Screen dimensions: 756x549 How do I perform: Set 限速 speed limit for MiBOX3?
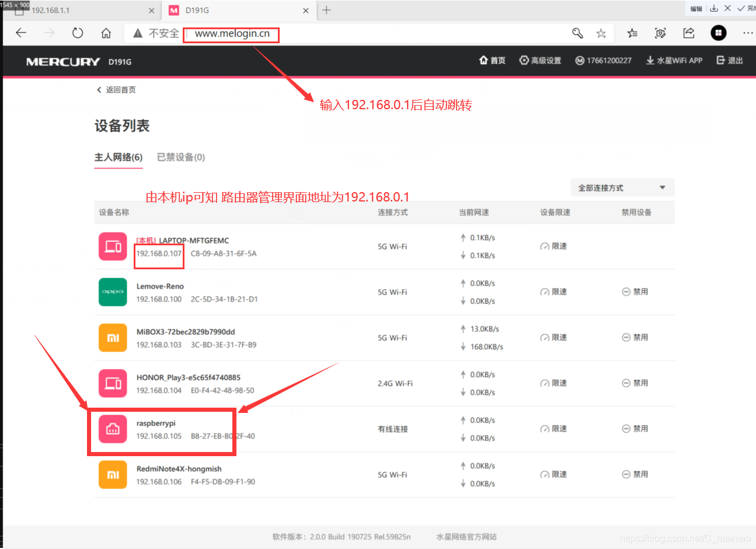pyautogui.click(x=553, y=338)
